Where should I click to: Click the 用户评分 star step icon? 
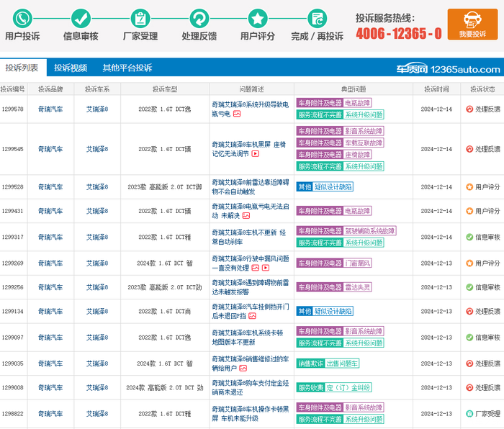point(257,19)
